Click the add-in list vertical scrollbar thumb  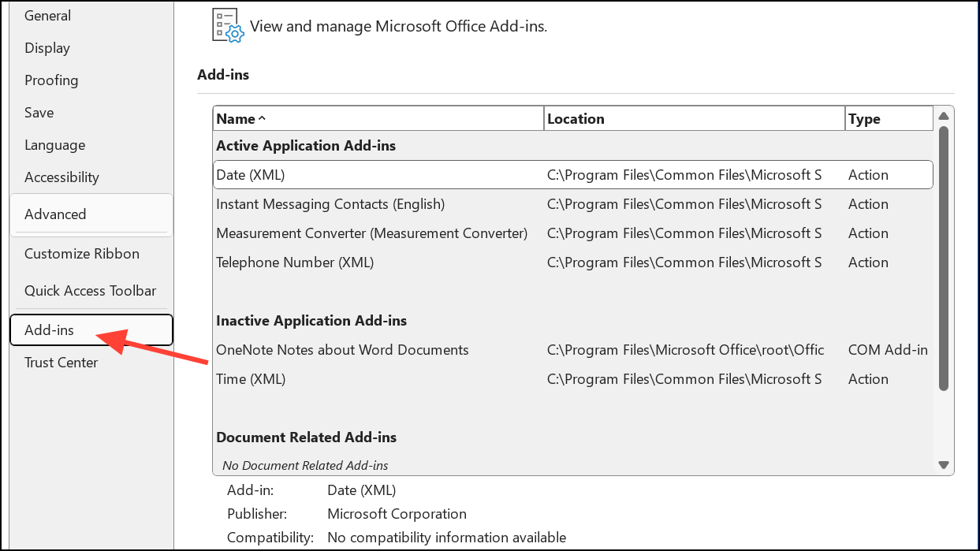944,258
